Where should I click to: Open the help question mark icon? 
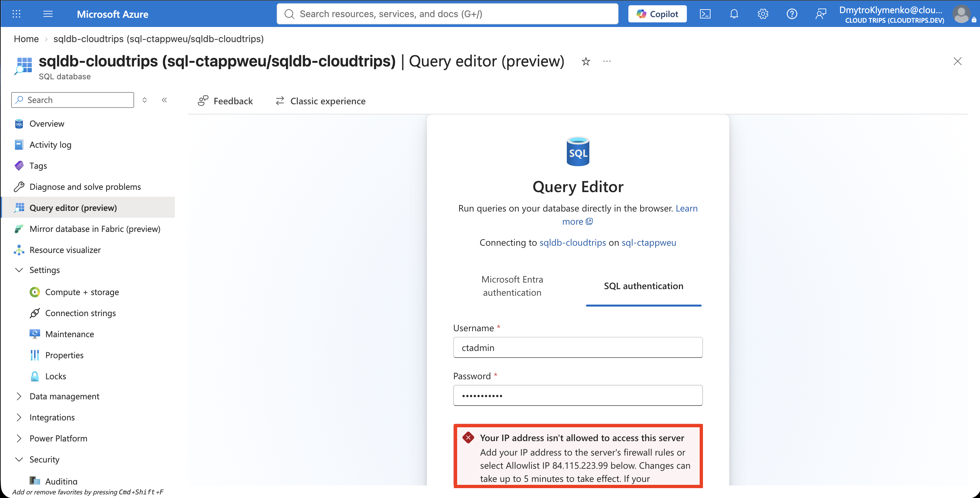(792, 14)
